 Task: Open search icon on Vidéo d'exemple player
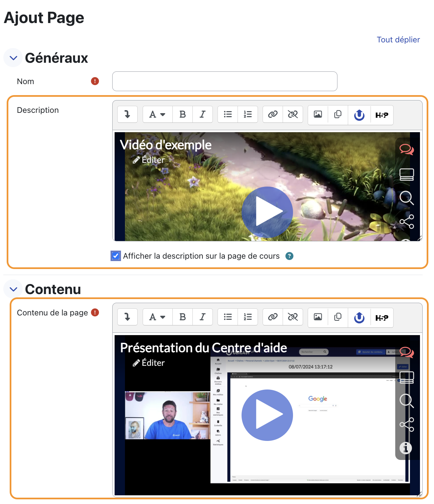click(407, 198)
